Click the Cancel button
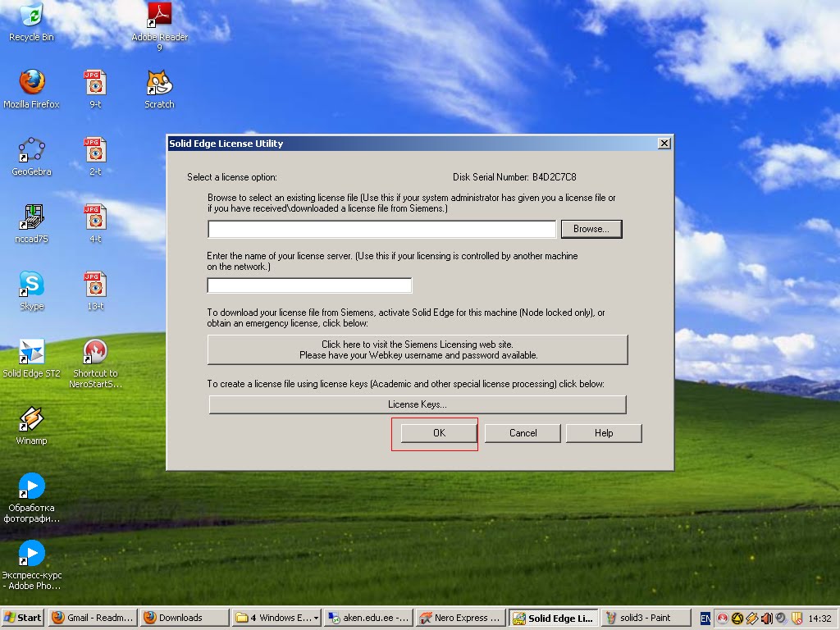The width and height of the screenshot is (840, 630). tap(523, 433)
